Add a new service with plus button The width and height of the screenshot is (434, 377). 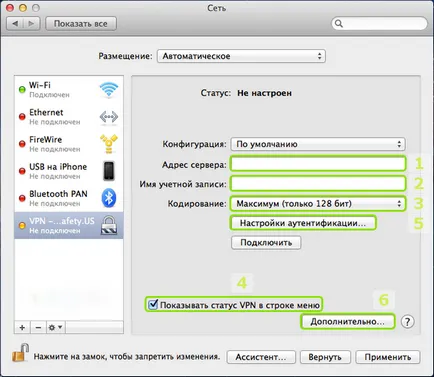click(22, 328)
